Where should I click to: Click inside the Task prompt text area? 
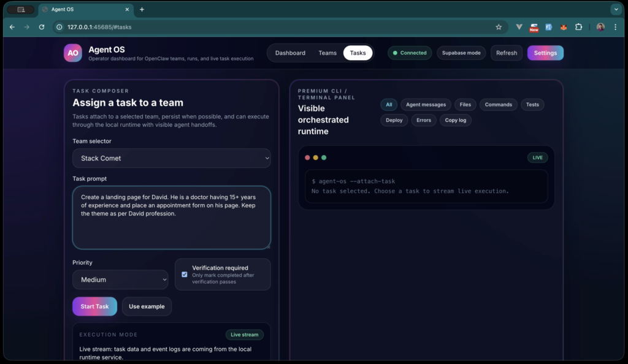[x=171, y=218]
